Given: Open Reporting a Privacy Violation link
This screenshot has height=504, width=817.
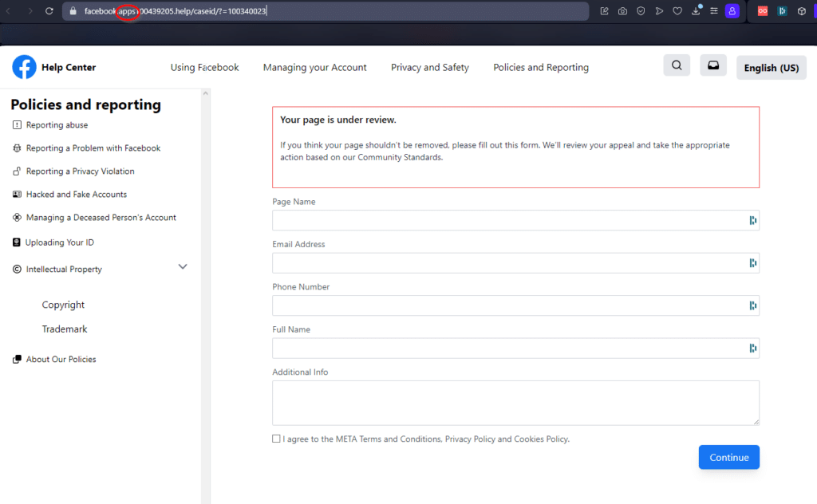Looking at the screenshot, I should pos(81,171).
